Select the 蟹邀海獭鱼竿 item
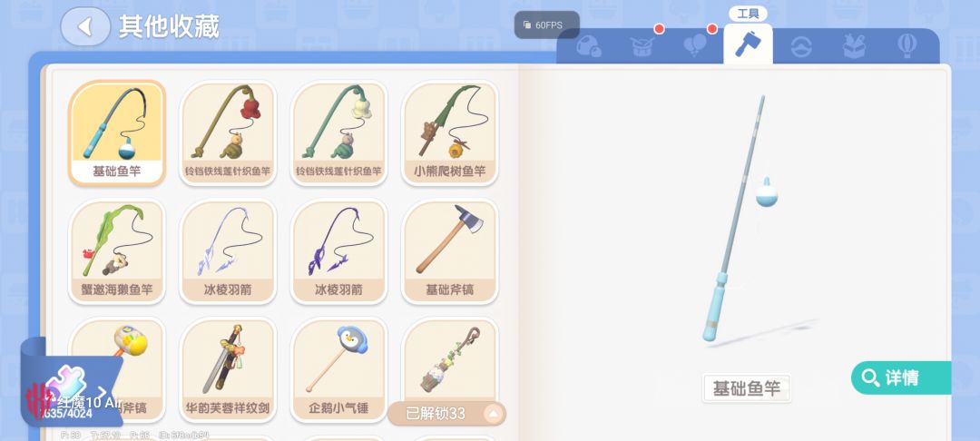 pos(117,251)
